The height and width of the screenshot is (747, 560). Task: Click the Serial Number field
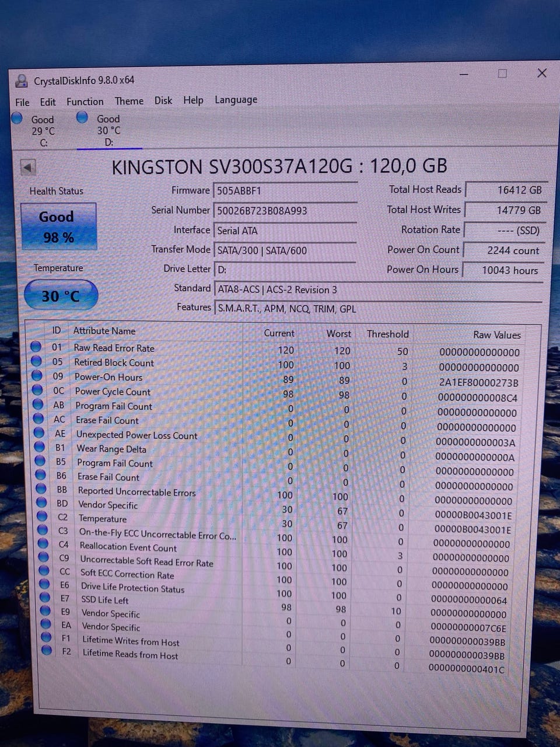286,211
